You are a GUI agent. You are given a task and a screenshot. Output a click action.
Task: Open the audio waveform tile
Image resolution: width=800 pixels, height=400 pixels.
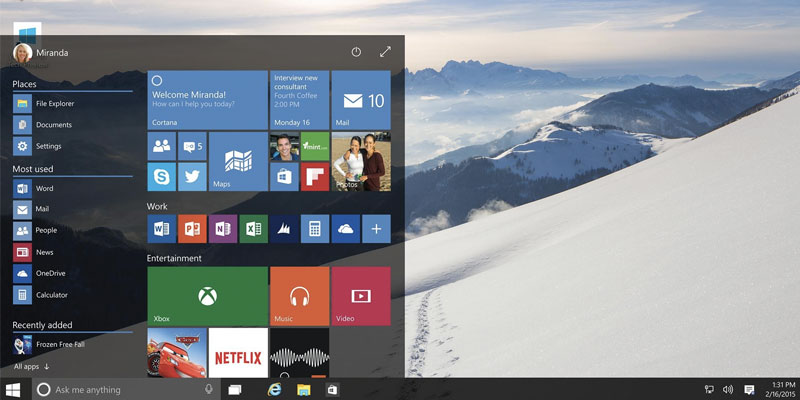click(x=299, y=353)
